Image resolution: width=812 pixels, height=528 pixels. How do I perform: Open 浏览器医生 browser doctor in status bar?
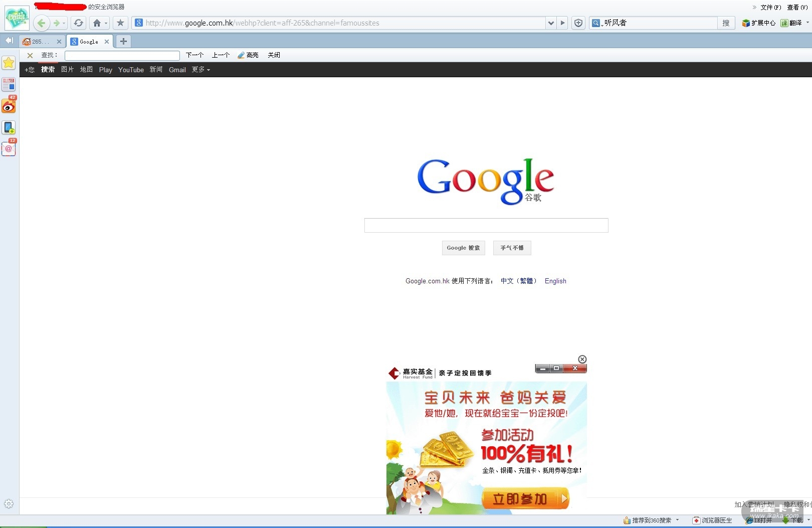point(712,520)
